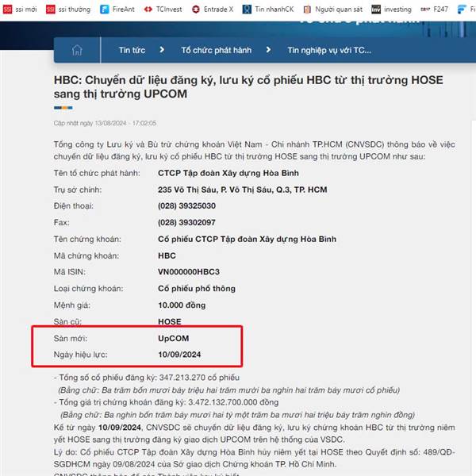Click the TCInvest bookmark favicon
476x476 pixels.
(x=148, y=10)
